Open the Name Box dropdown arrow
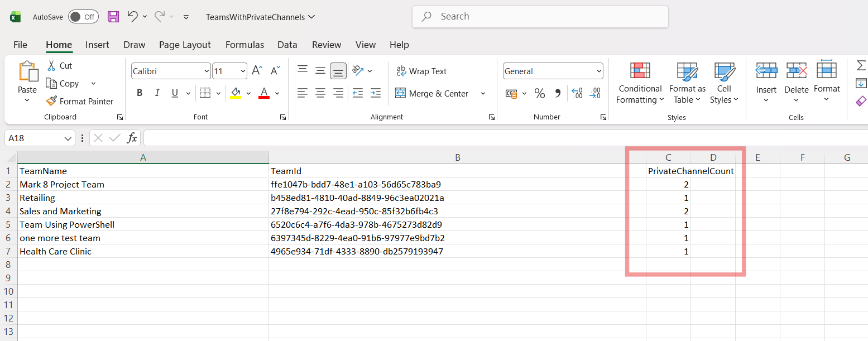 68,138
